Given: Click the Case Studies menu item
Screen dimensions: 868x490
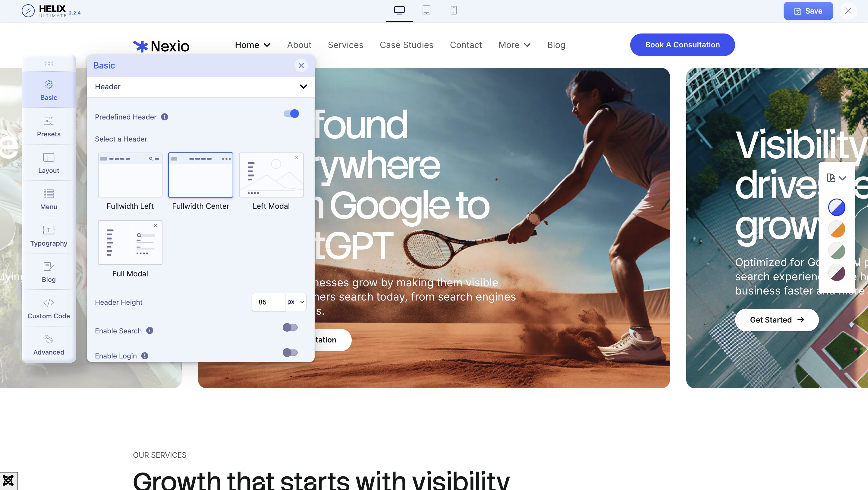Looking at the screenshot, I should (x=406, y=45).
